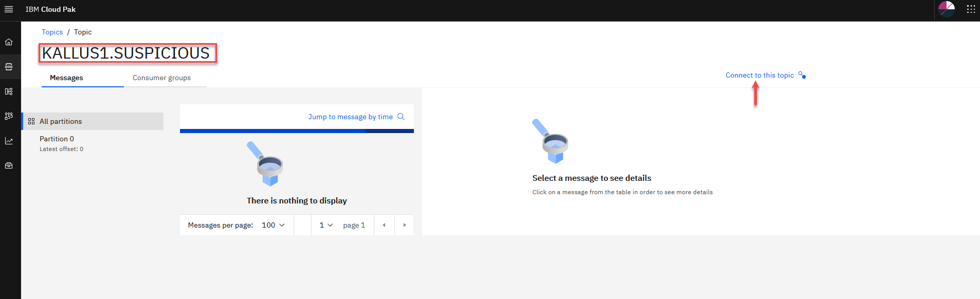Switch to the Messages tab
Screen dimensions: 980x299
tap(66, 78)
